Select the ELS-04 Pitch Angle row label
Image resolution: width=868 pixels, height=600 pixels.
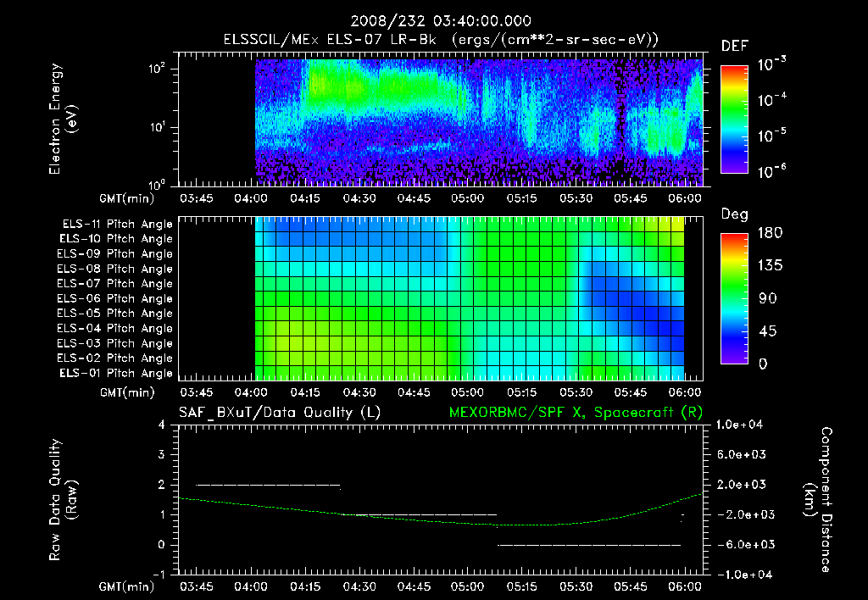point(114,329)
